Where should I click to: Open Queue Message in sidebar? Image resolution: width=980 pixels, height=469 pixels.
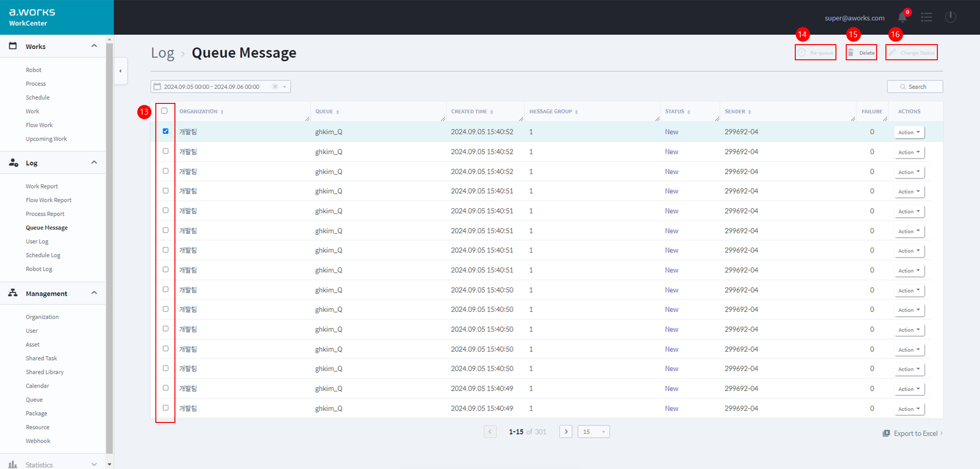pos(47,228)
